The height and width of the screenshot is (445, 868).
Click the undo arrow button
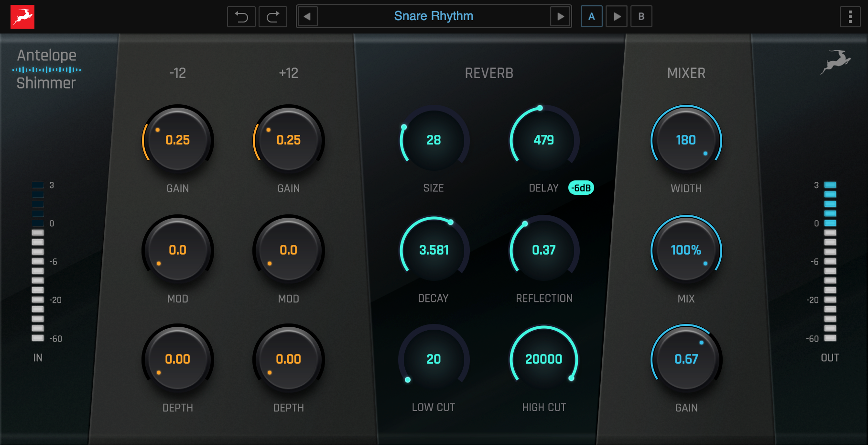(241, 17)
